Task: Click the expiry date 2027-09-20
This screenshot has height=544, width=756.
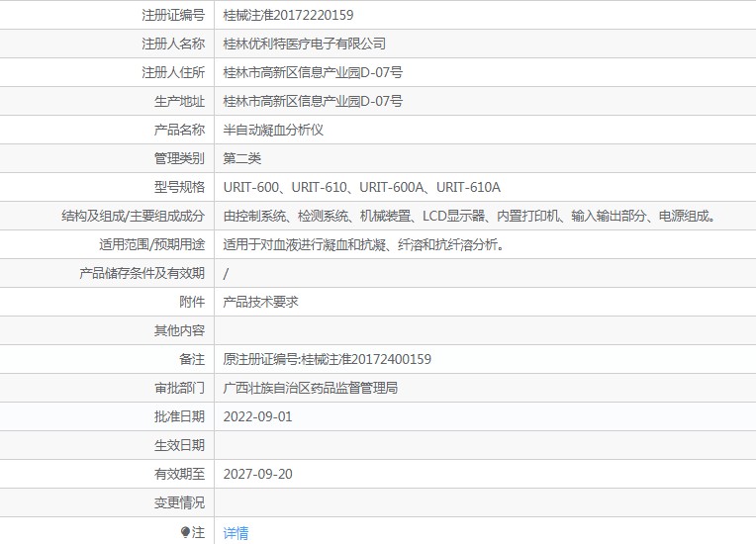Action: 258,474
